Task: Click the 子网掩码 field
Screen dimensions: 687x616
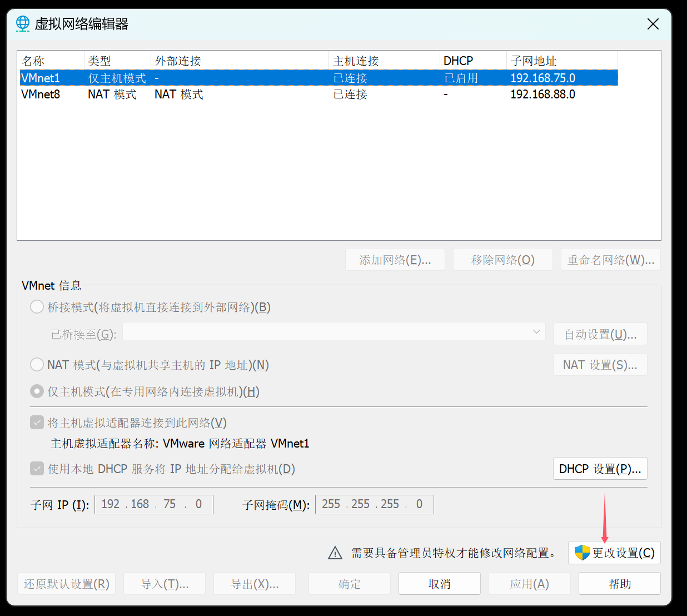Action: coord(375,504)
